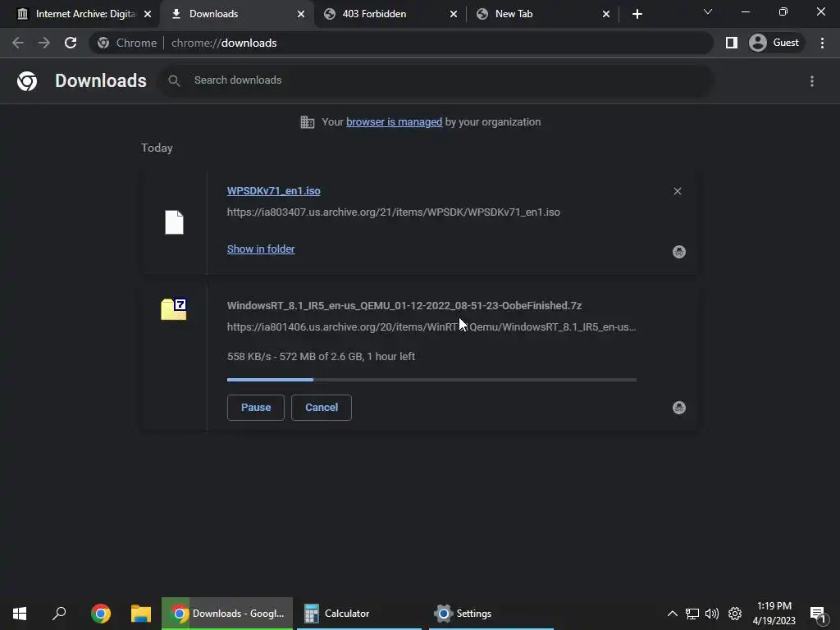The height and width of the screenshot is (630, 840).
Task: Click the 7z archive file icon
Action: click(x=174, y=309)
